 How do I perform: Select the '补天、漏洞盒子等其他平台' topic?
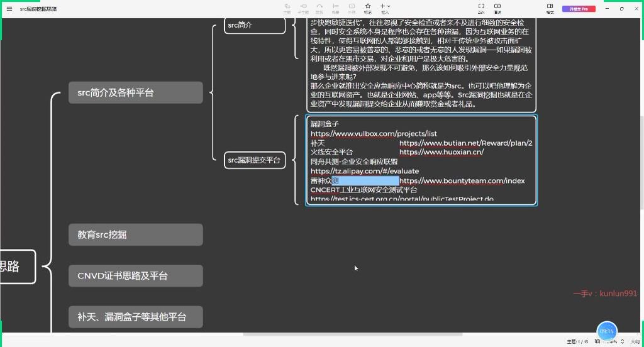pos(136,317)
